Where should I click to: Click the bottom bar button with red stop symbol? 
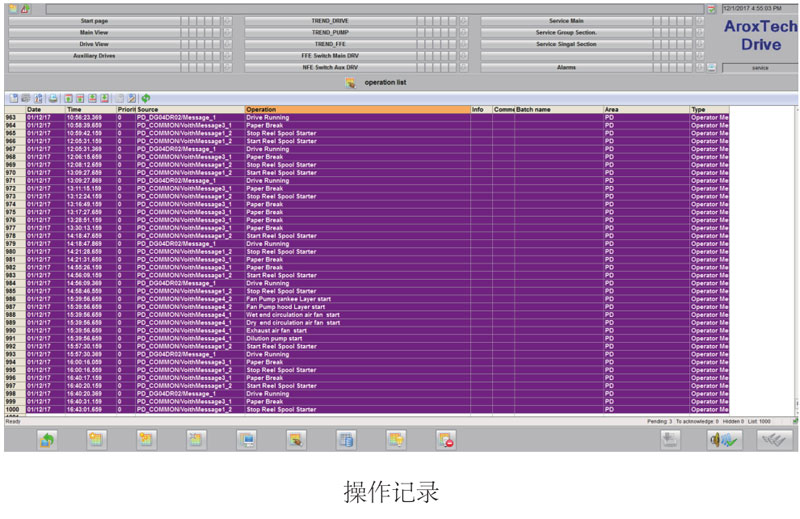(446, 438)
